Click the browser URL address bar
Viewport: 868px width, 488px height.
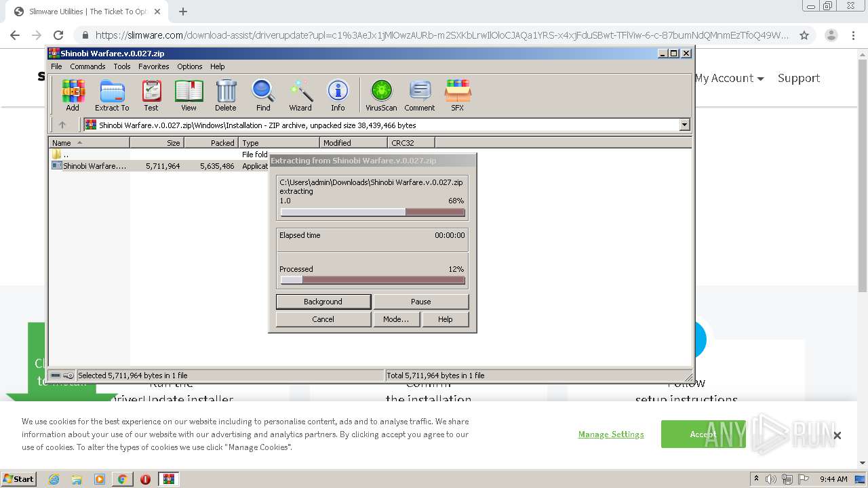441,35
